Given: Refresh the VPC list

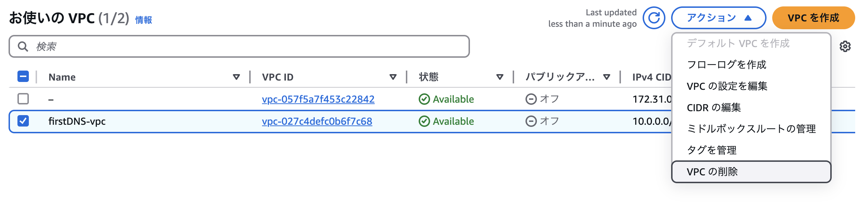Looking at the screenshot, I should click(x=654, y=18).
